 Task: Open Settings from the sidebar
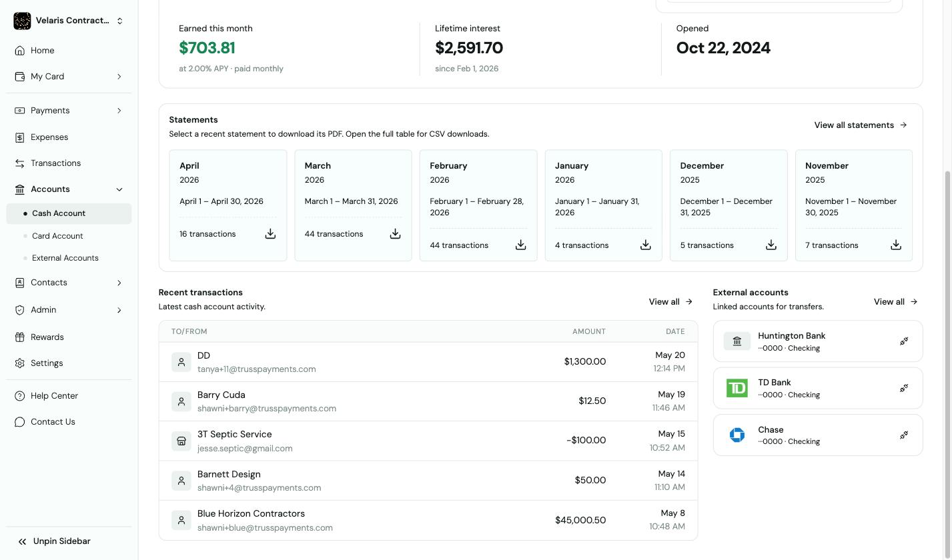[69, 363]
